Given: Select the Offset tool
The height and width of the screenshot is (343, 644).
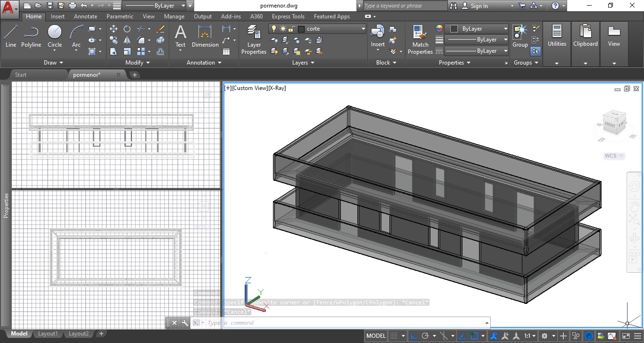Looking at the screenshot, I should [x=160, y=51].
